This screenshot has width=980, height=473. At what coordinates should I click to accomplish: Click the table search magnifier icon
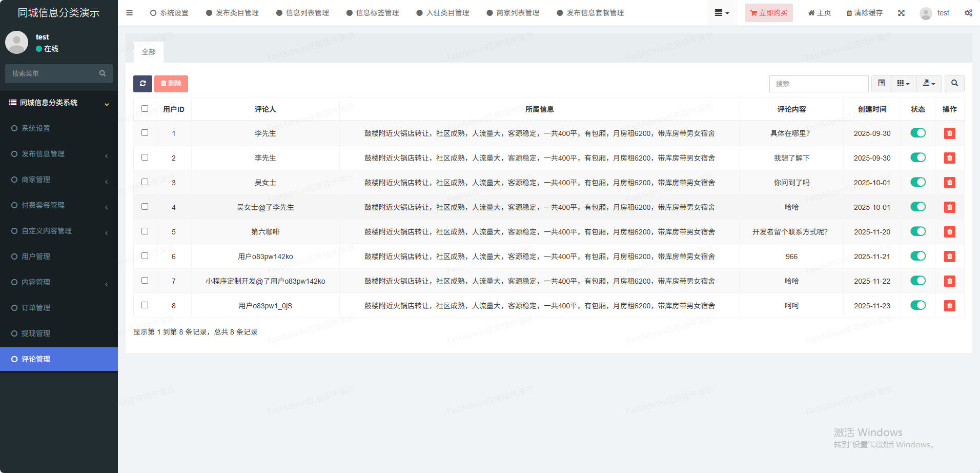[954, 84]
